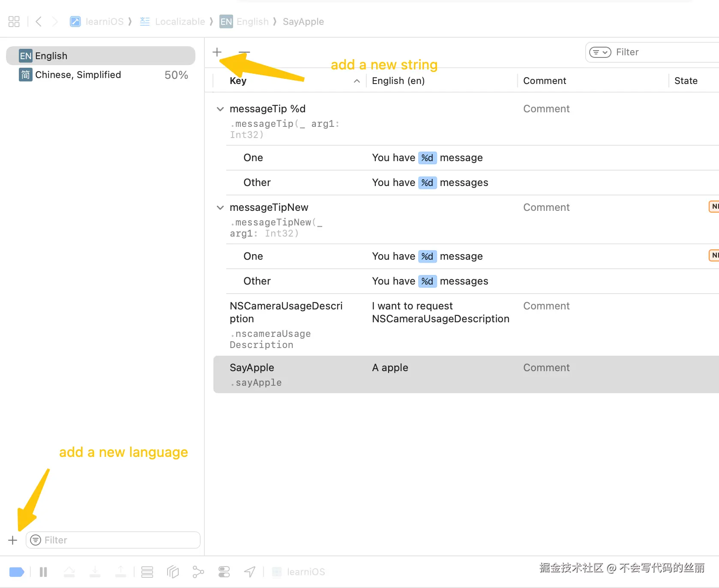Click the filter icon in the sidebar filter field
The height and width of the screenshot is (588, 719).
(36, 540)
